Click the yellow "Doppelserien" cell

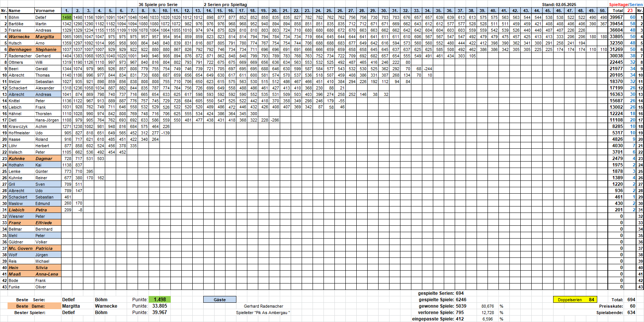575,300
